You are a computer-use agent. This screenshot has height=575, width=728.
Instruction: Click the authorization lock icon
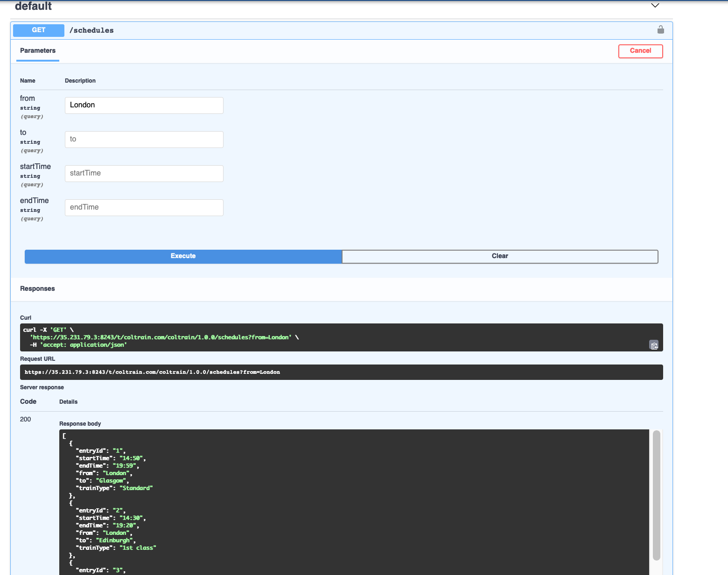[x=660, y=30]
